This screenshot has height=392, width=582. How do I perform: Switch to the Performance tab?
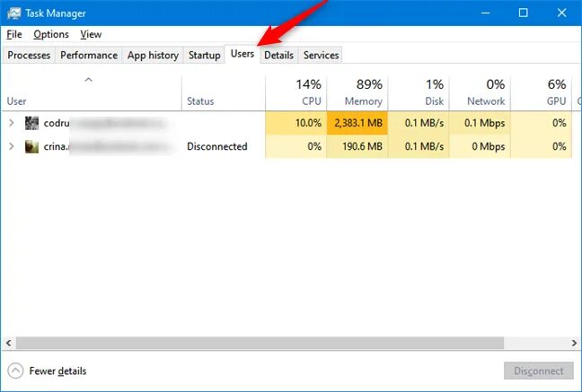(x=89, y=55)
